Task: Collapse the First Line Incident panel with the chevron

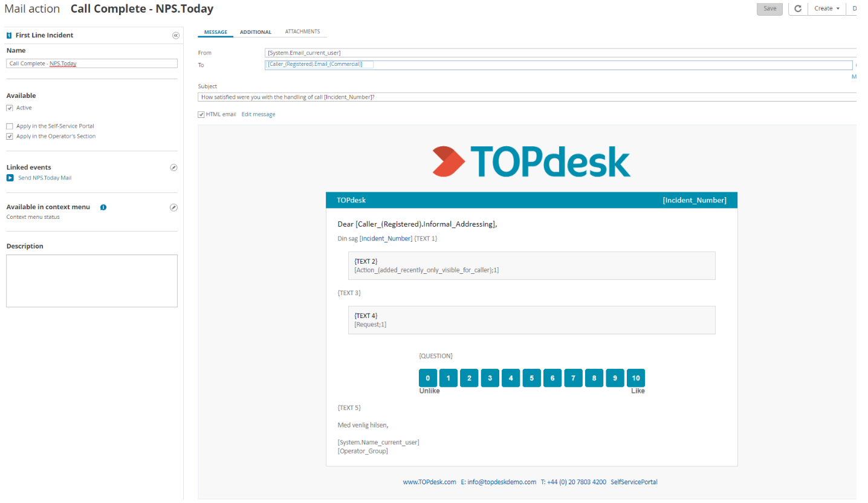Action: [x=176, y=35]
